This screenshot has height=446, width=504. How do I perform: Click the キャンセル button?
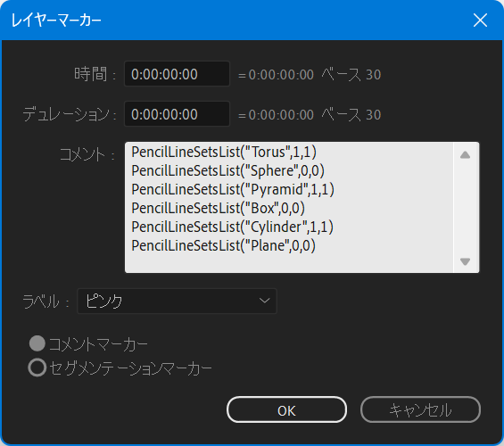coord(420,409)
